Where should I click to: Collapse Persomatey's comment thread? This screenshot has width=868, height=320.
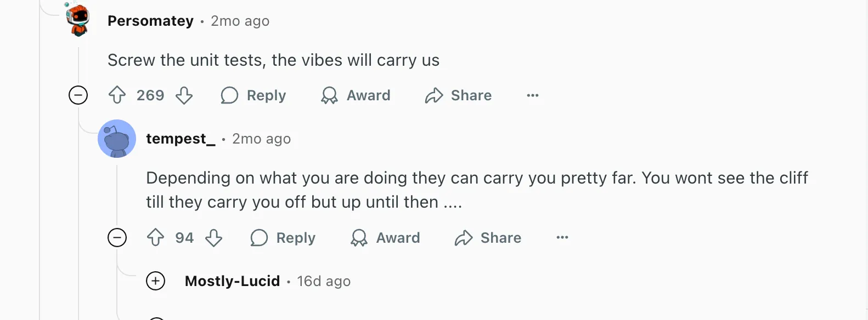click(x=78, y=95)
